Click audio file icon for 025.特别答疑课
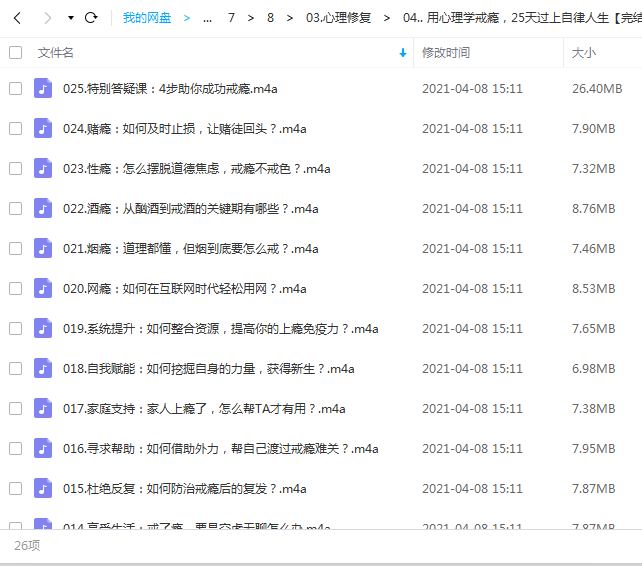 point(43,89)
